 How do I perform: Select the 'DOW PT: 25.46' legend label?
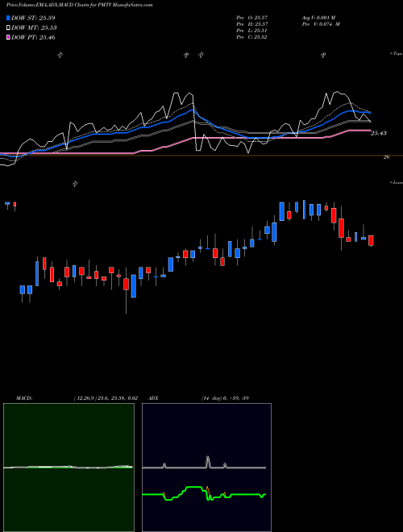pyautogui.click(x=33, y=37)
